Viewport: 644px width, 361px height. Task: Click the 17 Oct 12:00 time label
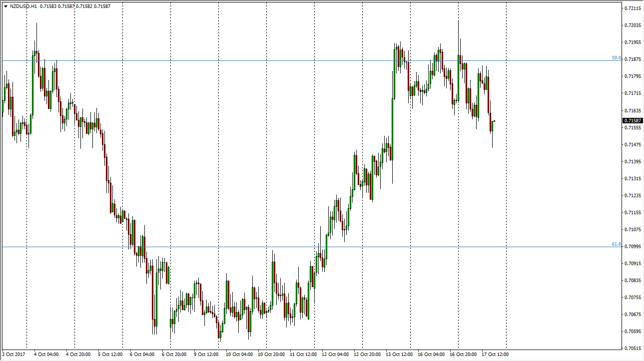pos(494,355)
